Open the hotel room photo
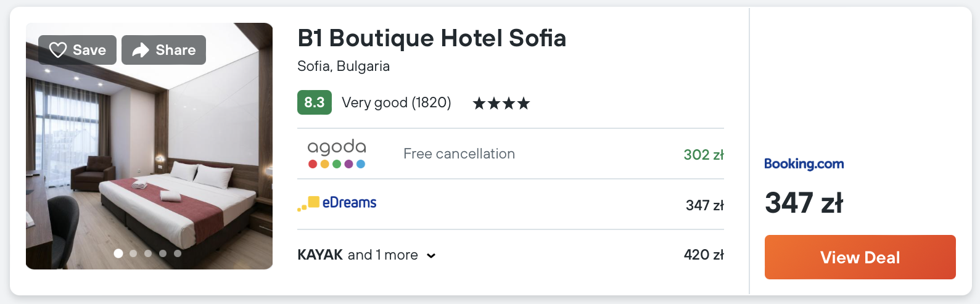Viewport: 980px width, 304px height. (149, 160)
